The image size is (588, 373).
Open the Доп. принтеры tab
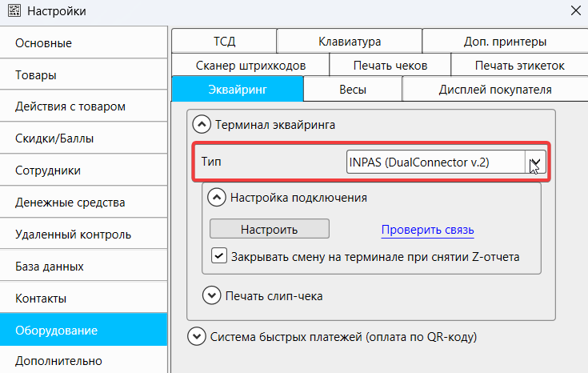(505, 41)
